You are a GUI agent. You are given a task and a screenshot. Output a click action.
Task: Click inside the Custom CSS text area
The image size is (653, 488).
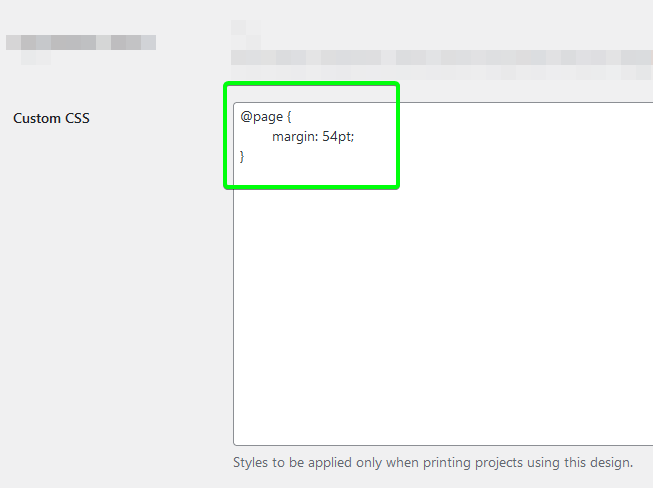tap(443, 274)
